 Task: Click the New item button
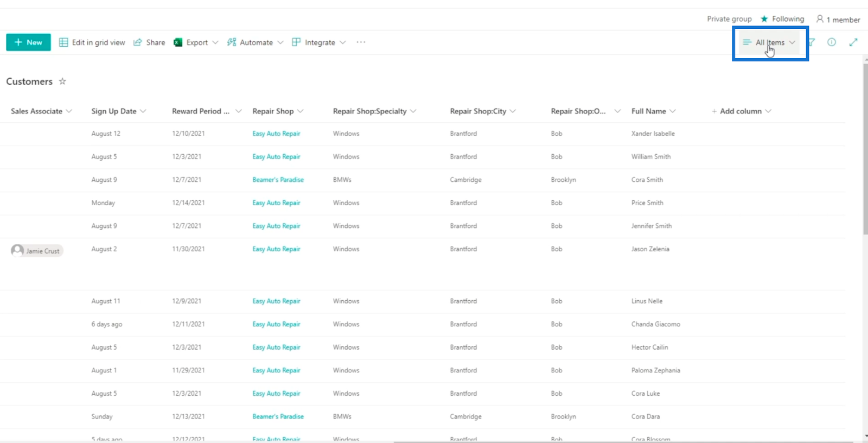click(x=28, y=42)
